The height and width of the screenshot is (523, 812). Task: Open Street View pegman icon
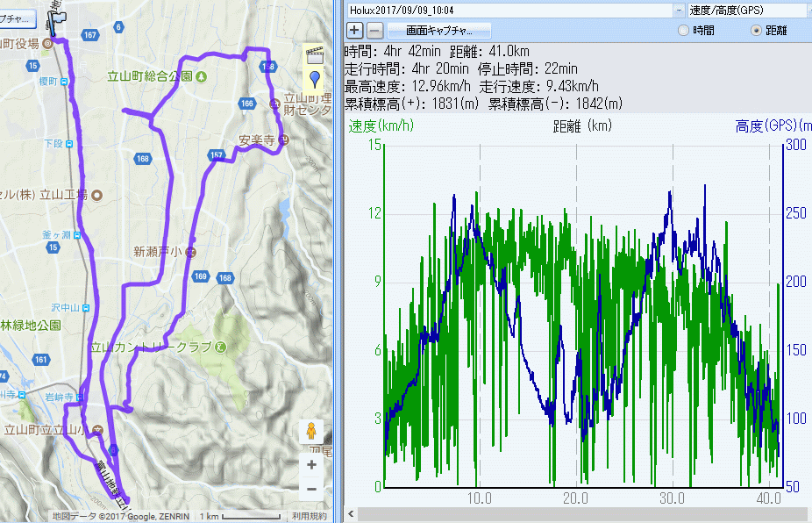click(x=310, y=432)
